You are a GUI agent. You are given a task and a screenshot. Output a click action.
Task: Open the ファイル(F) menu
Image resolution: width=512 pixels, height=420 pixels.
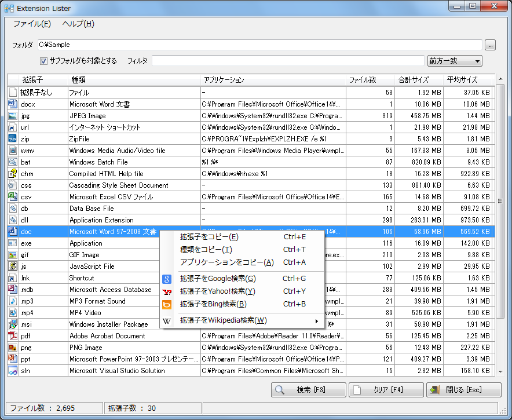tap(32, 24)
